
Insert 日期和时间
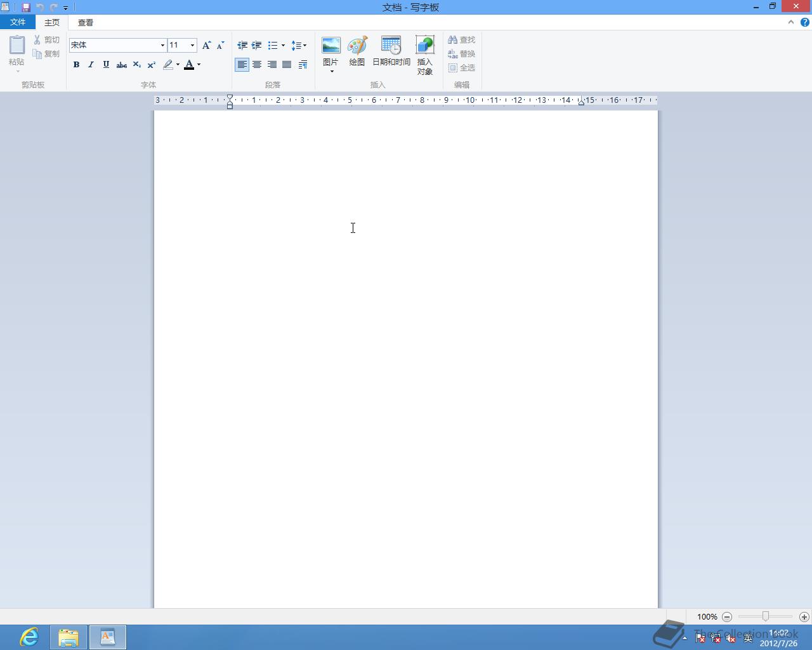(391, 51)
